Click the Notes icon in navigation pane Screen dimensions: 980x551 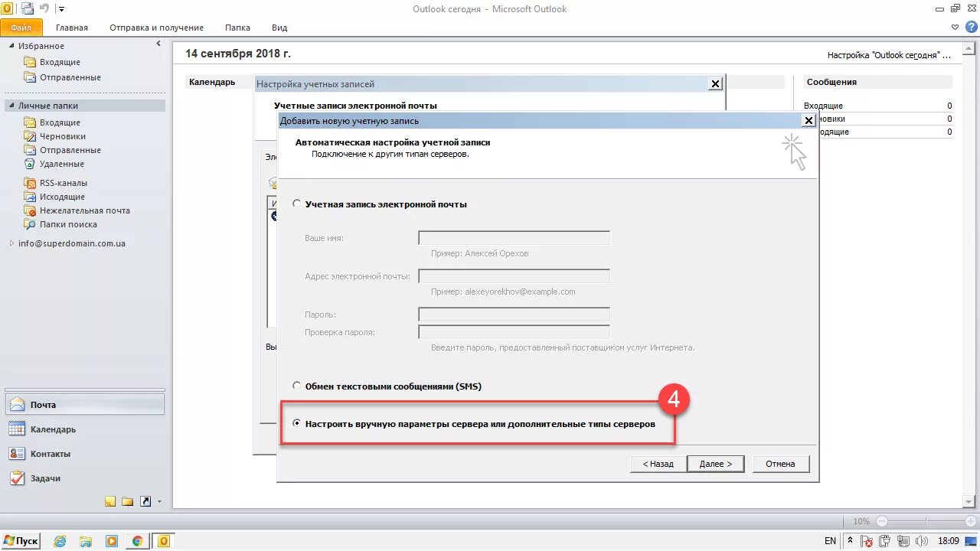(110, 501)
